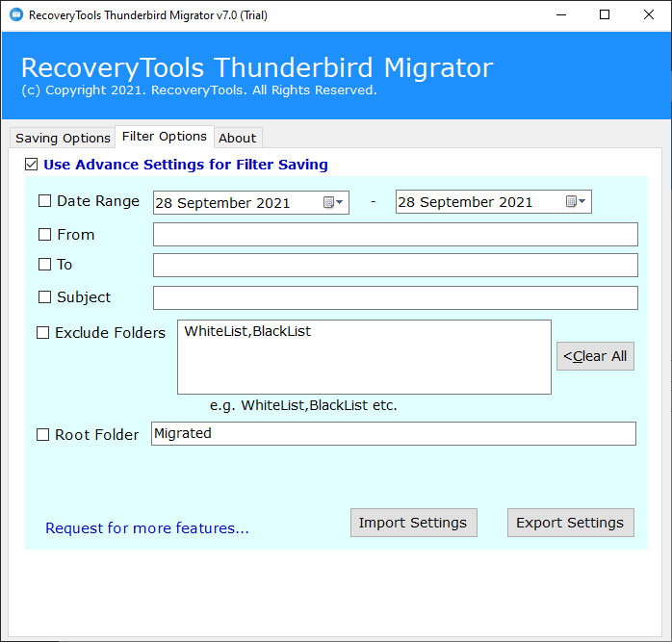
Task: Click the Import Settings button
Action: tap(412, 523)
